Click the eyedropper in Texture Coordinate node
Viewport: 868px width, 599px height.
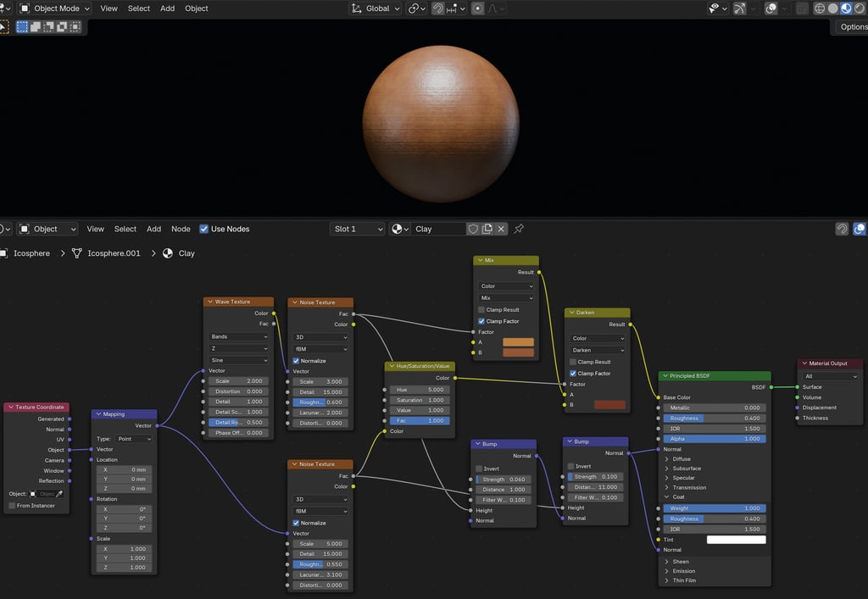pyautogui.click(x=59, y=494)
